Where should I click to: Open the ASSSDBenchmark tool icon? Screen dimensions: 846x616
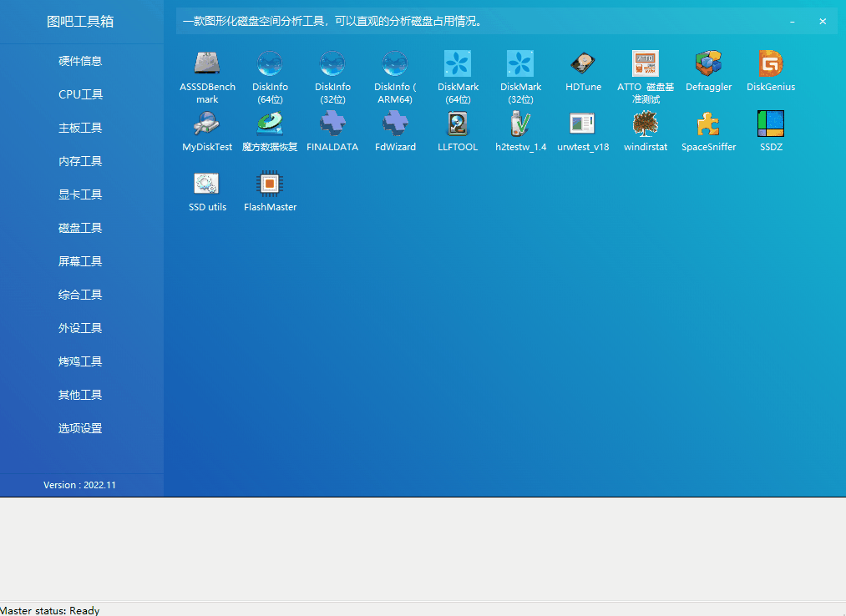click(x=207, y=64)
